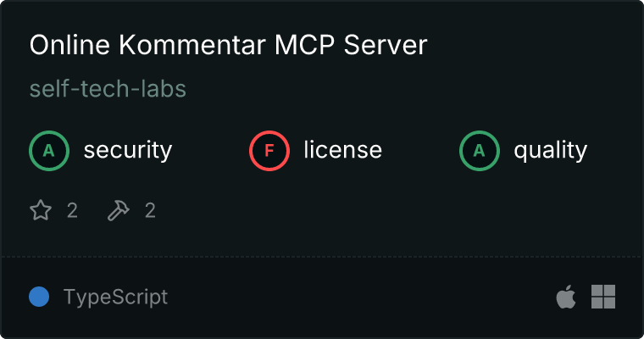Click the green A quality grade badge
The height and width of the screenshot is (339, 644).
[x=480, y=150]
